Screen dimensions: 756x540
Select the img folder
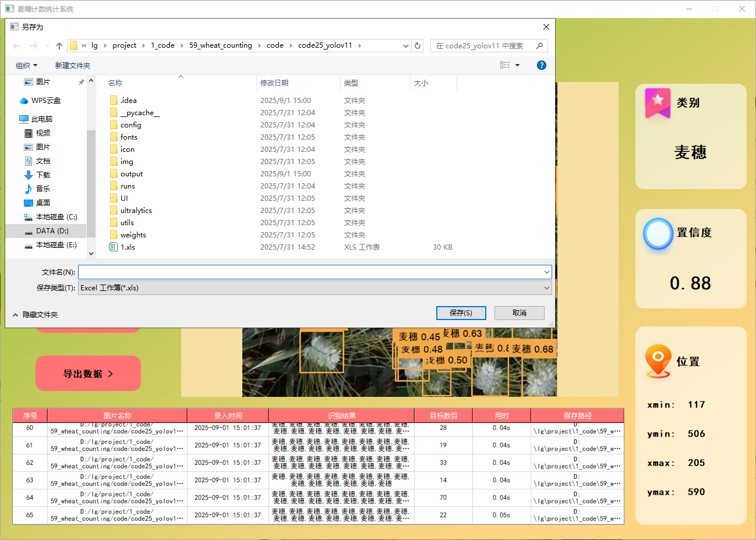coord(127,162)
